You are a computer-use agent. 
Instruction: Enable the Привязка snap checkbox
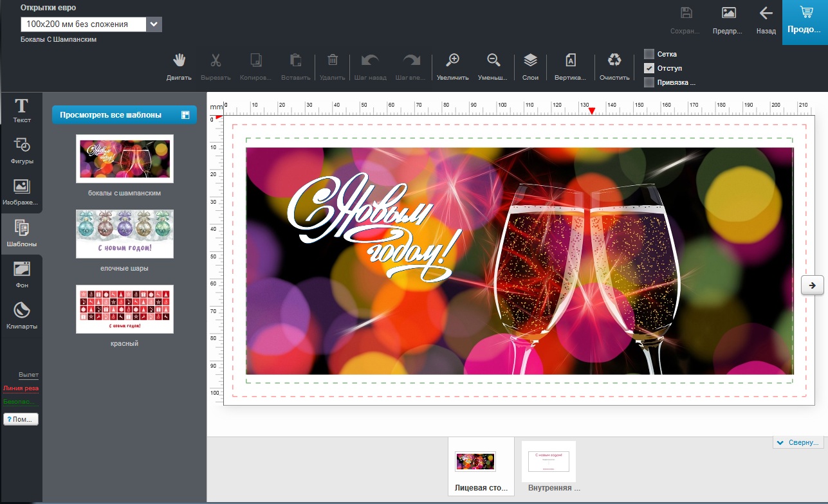649,82
